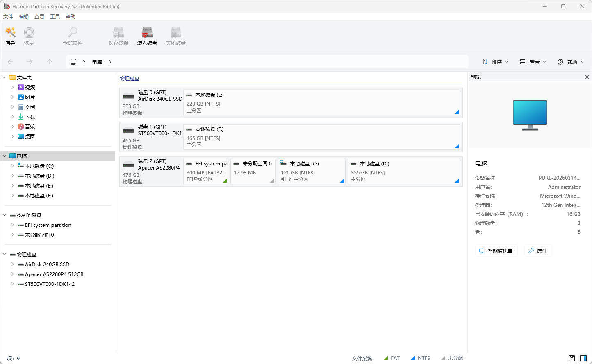Screen dimensions: 592x364
Task: Select the 本地磁盘 (C:) partition tile
Action: (x=311, y=171)
